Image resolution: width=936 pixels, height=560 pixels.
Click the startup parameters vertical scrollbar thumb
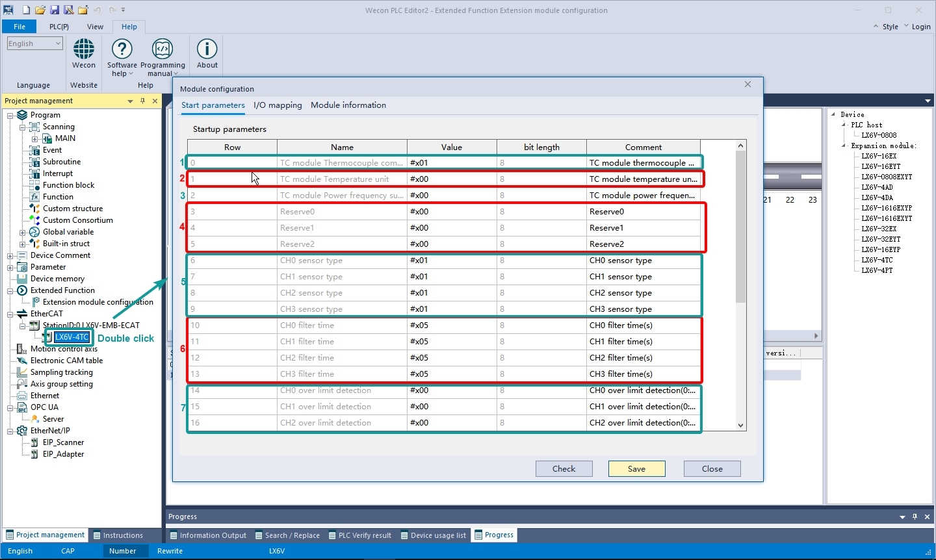740,227
